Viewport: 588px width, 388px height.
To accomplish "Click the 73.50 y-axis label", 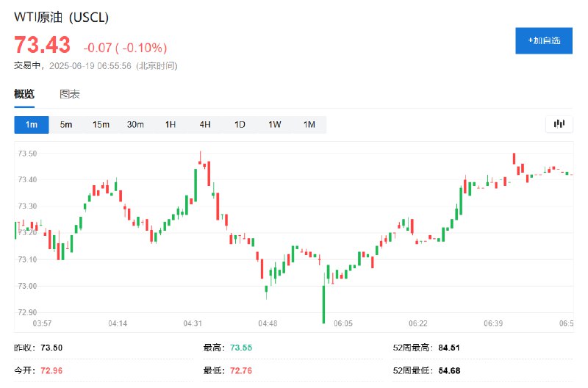I will 27,154.
